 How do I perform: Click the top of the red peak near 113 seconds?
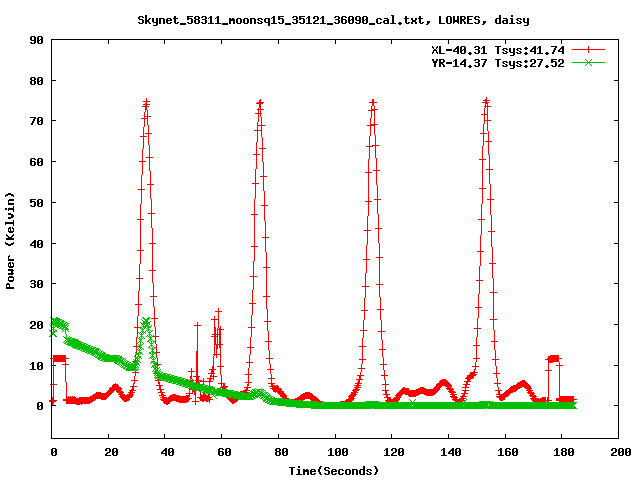tap(373, 102)
